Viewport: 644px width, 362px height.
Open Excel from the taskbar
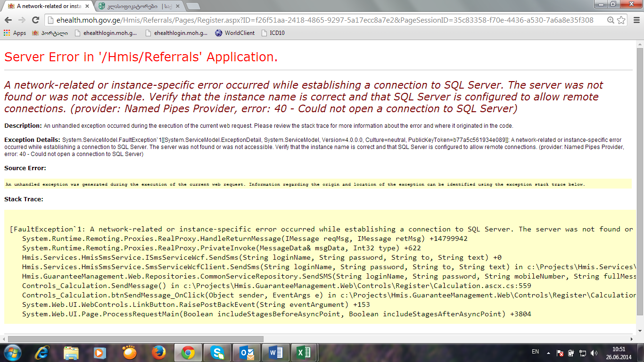click(304, 352)
